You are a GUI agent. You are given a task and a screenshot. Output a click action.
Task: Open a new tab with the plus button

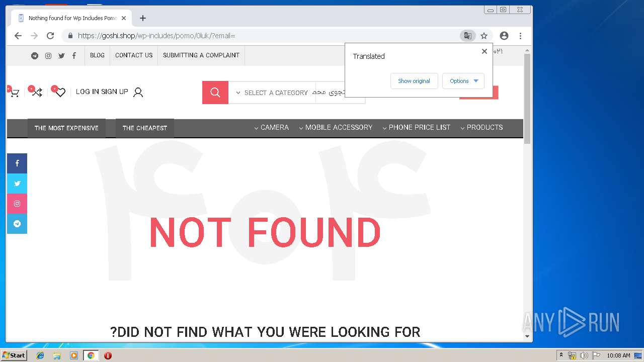tap(143, 18)
